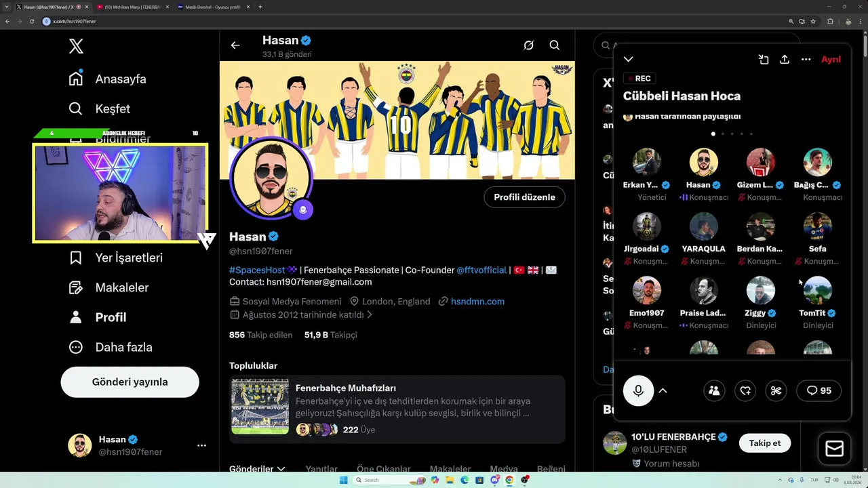This screenshot has height=488, width=868.
Task: View 856 Takip edilen list
Action: click(x=260, y=335)
